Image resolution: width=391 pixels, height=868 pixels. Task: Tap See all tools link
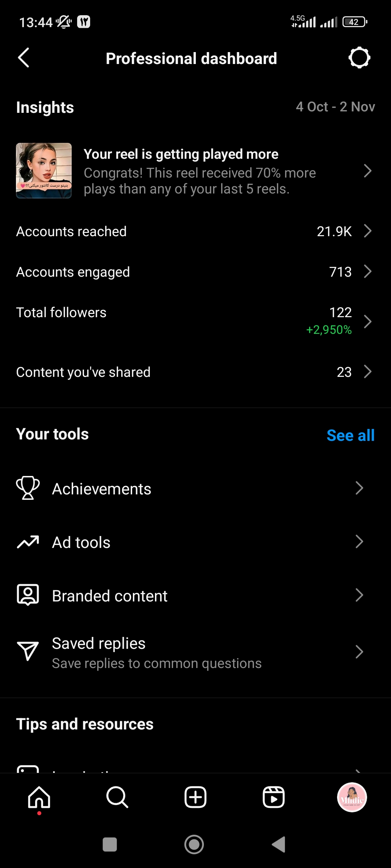[350, 435]
